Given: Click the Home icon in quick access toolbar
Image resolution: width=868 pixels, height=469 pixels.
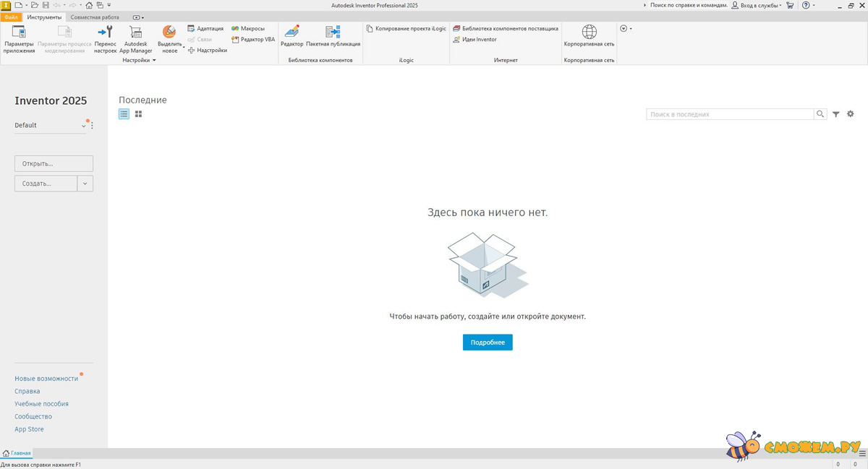Looking at the screenshot, I should [x=90, y=5].
